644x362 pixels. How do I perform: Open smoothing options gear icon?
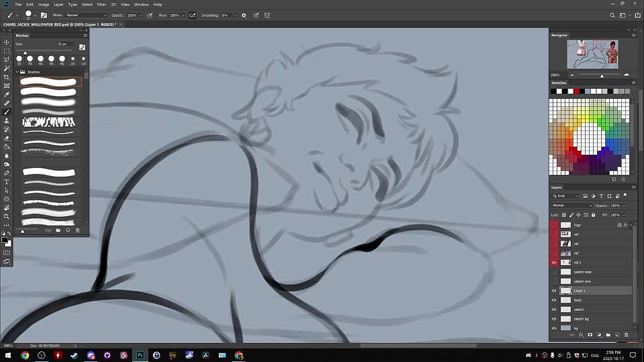[244, 16]
